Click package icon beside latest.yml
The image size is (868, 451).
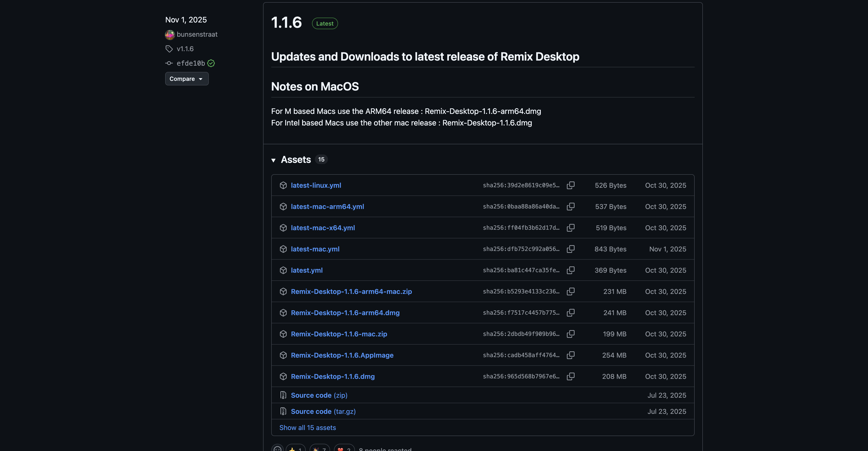283,270
